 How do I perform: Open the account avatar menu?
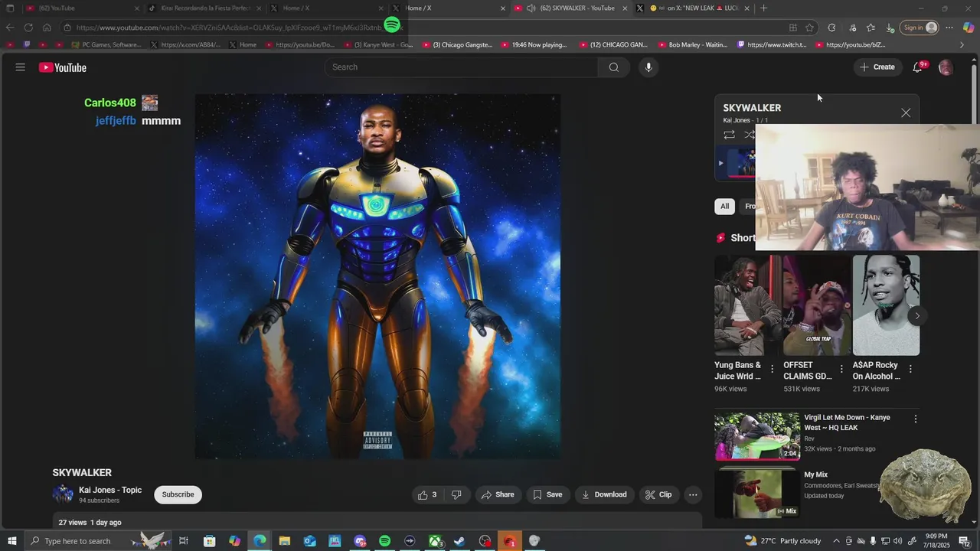[946, 67]
